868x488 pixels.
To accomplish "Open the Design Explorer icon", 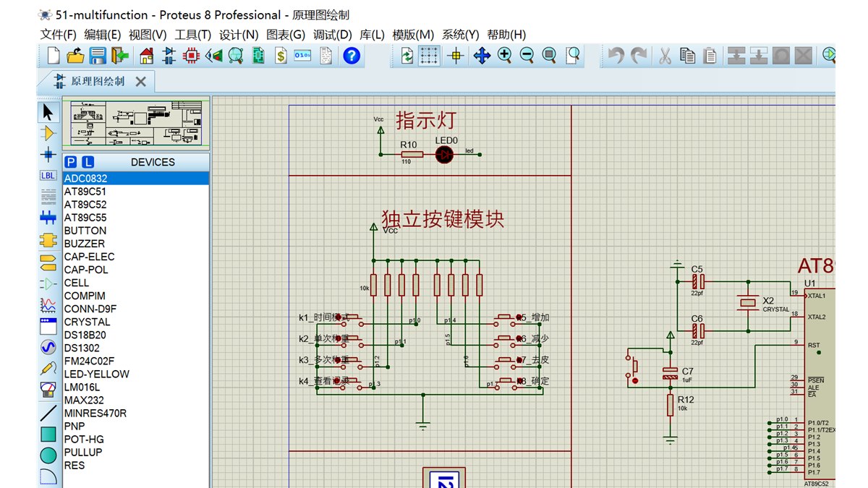I will point(236,56).
